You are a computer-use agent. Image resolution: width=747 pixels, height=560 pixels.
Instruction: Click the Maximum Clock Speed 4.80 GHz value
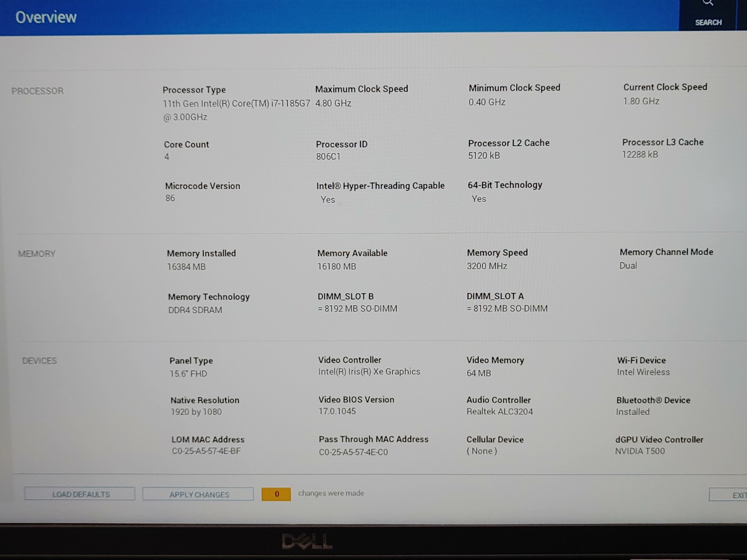point(333,103)
